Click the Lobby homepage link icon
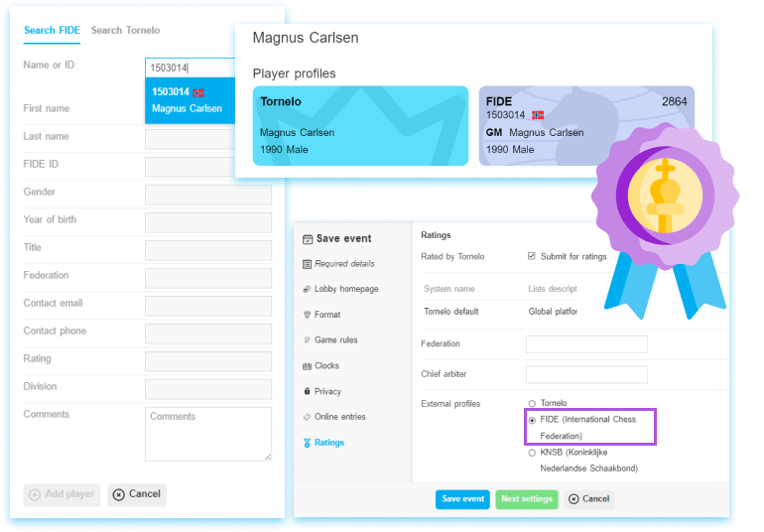The width and height of the screenshot is (764, 532). [x=307, y=289]
